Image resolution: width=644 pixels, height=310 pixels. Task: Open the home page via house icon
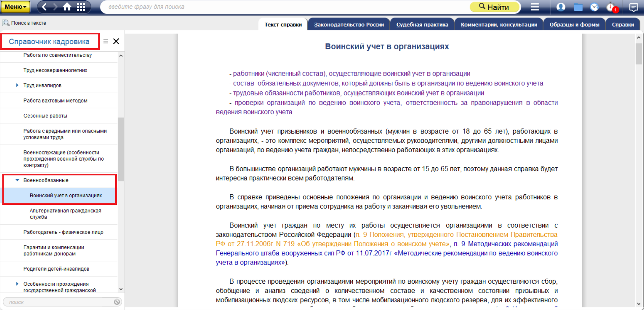point(67,7)
